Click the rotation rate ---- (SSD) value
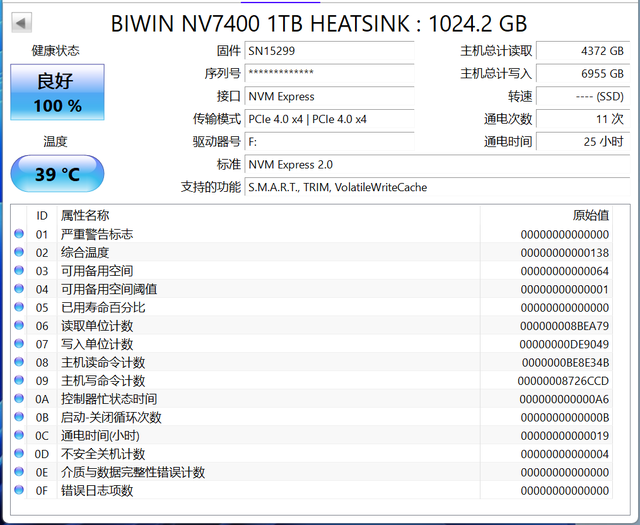The image size is (640, 525). click(x=583, y=96)
